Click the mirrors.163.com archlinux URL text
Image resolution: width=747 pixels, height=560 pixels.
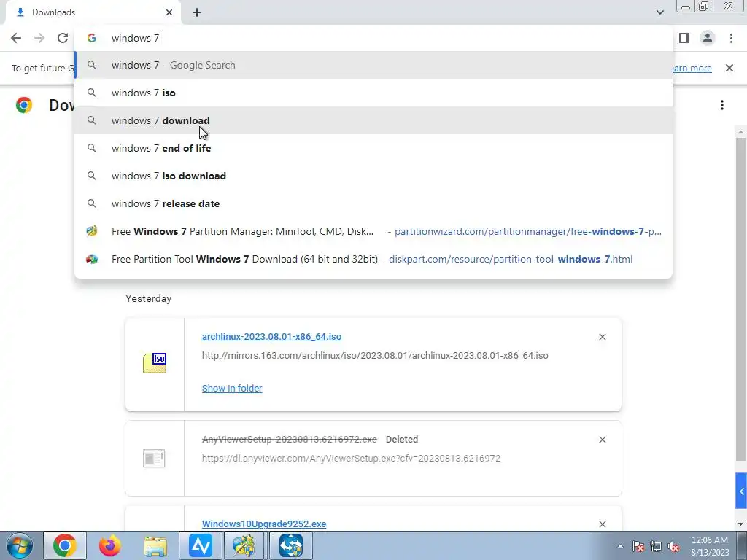(375, 356)
